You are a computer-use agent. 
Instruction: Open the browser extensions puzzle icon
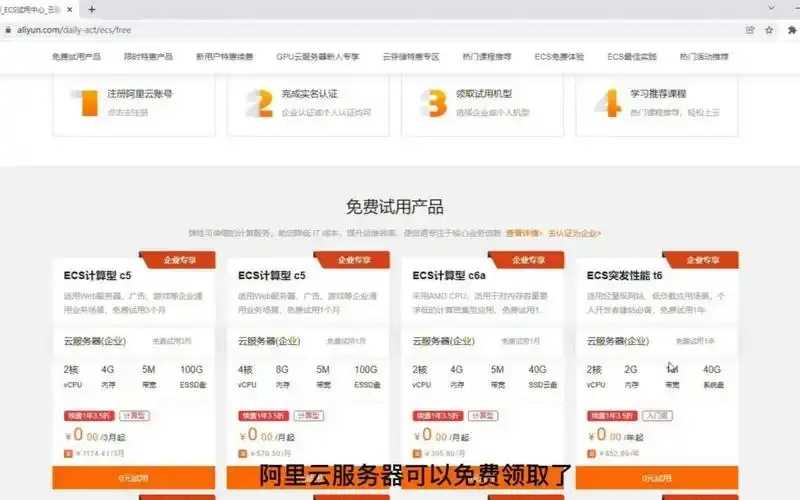click(792, 30)
